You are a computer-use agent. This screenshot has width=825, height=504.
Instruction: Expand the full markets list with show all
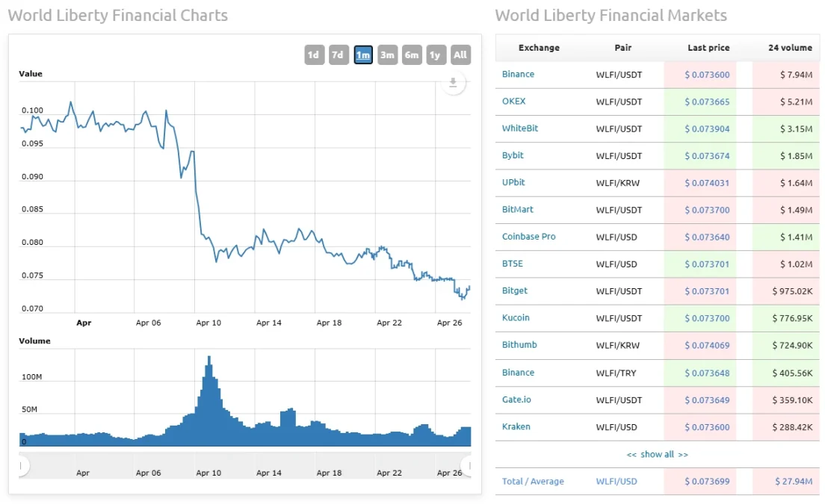tap(657, 454)
